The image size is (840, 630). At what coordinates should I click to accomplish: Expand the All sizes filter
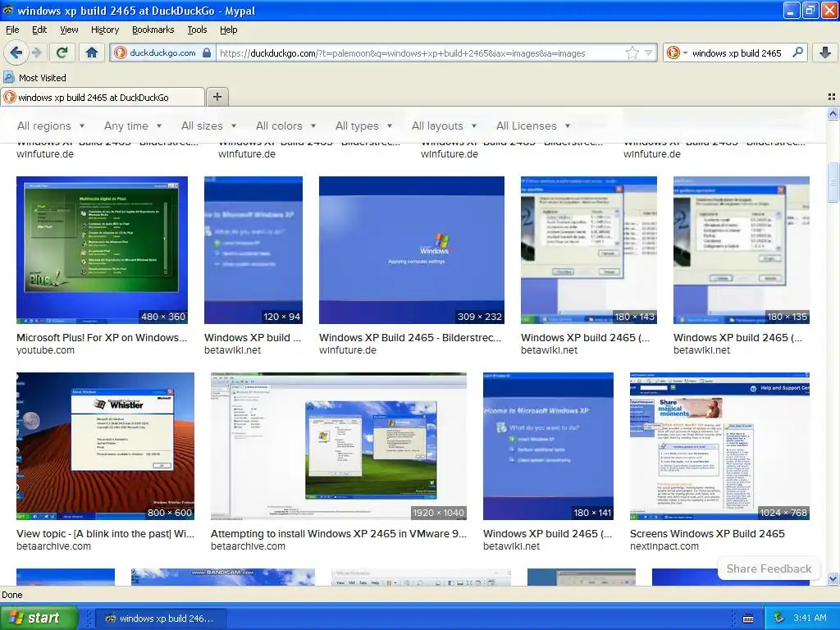click(209, 126)
